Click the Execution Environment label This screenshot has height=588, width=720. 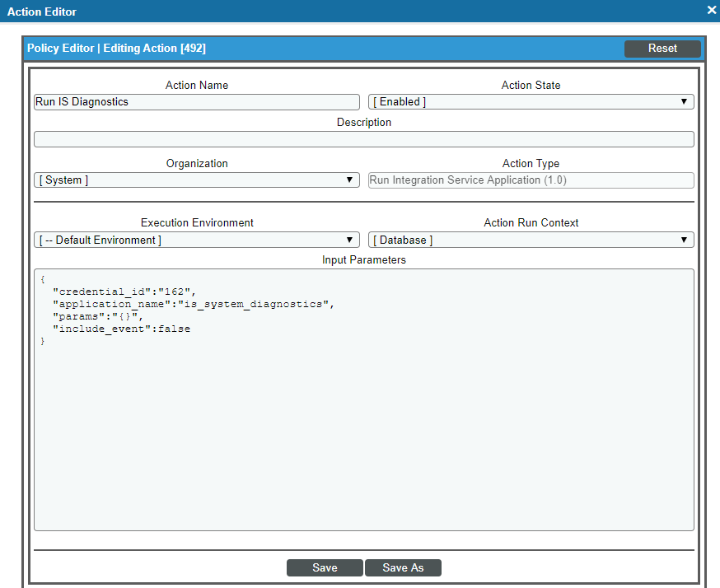[197, 223]
